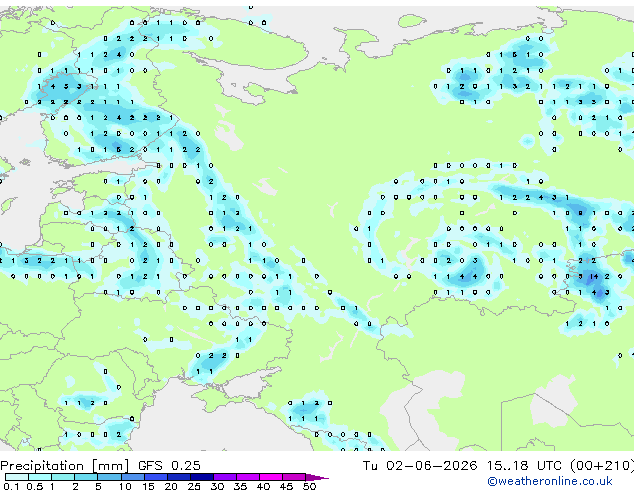Click the "0.1" legend scale label
634x490 pixels.
(11, 486)
